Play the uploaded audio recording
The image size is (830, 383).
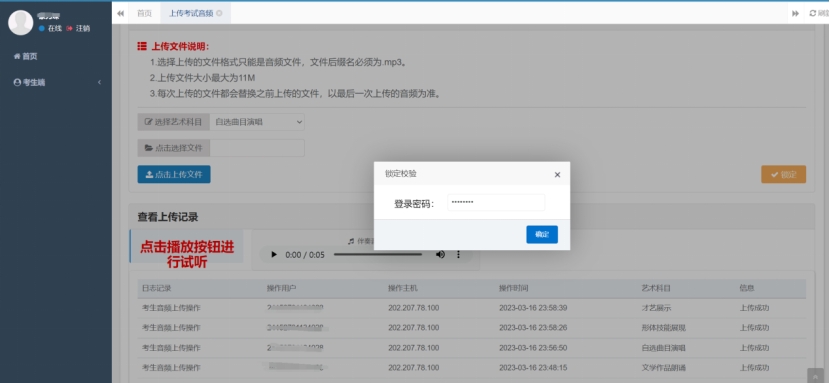click(274, 254)
